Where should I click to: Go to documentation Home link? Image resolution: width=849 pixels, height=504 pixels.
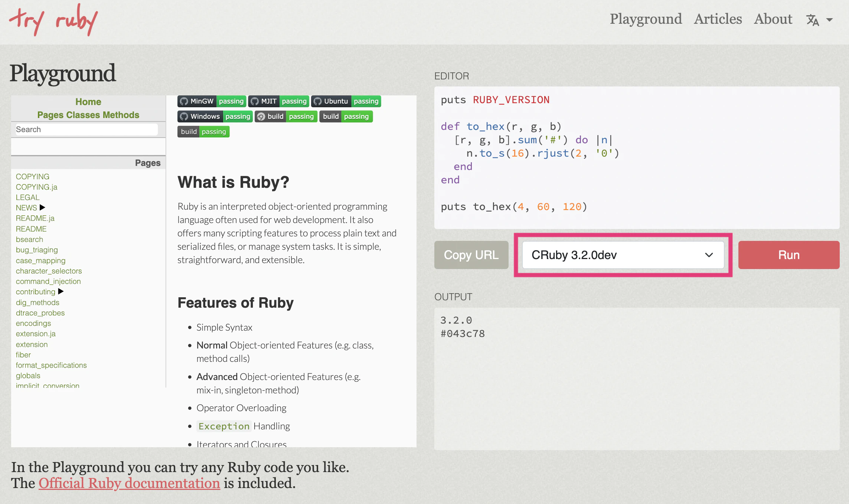88,102
